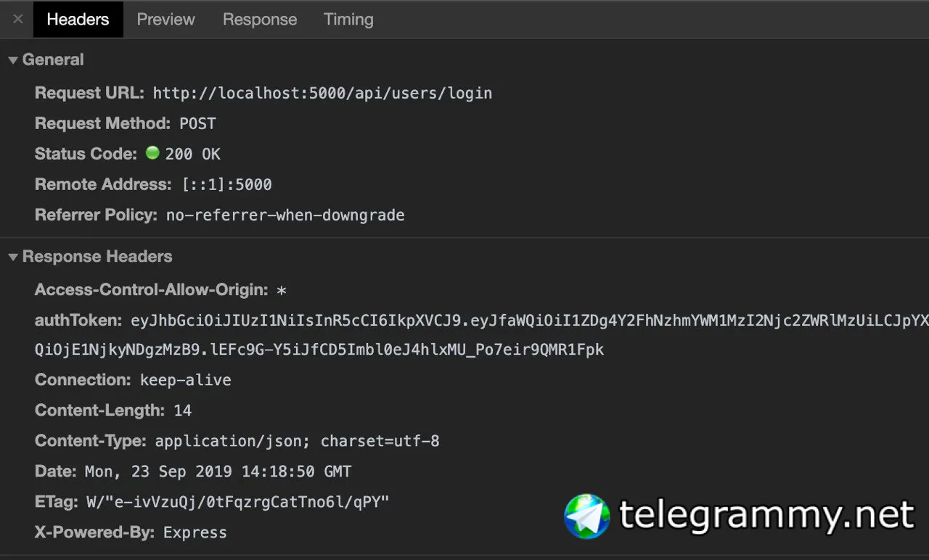Click the Request Method POST value
Image resolution: width=929 pixels, height=560 pixels.
197,123
